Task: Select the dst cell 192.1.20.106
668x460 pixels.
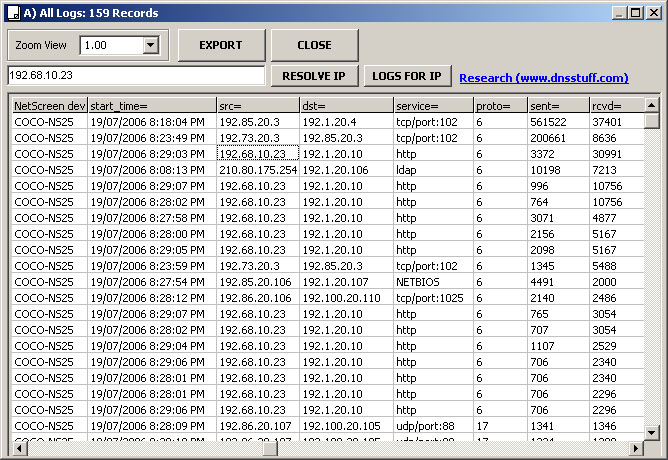Action: coord(346,170)
